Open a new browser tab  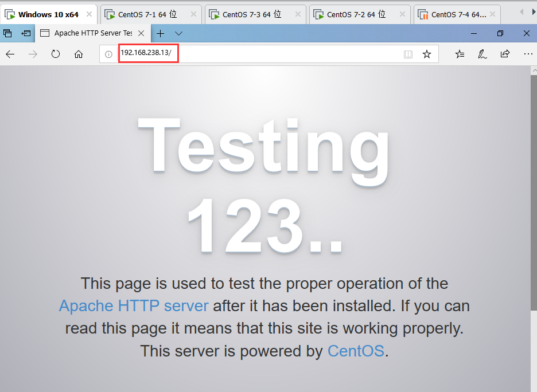tap(160, 33)
